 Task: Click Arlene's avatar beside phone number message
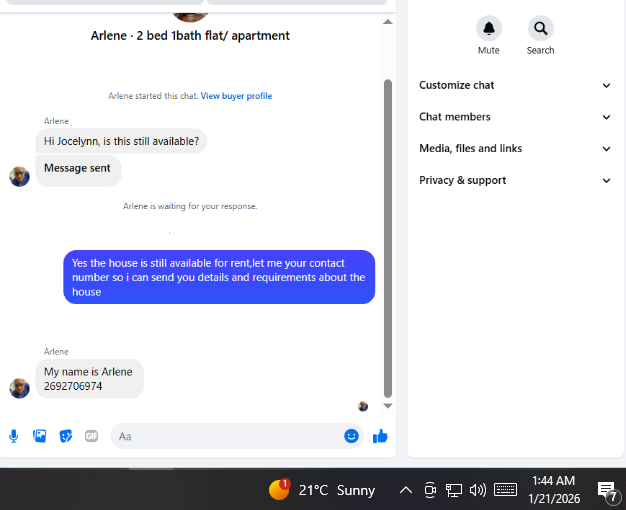(x=19, y=388)
